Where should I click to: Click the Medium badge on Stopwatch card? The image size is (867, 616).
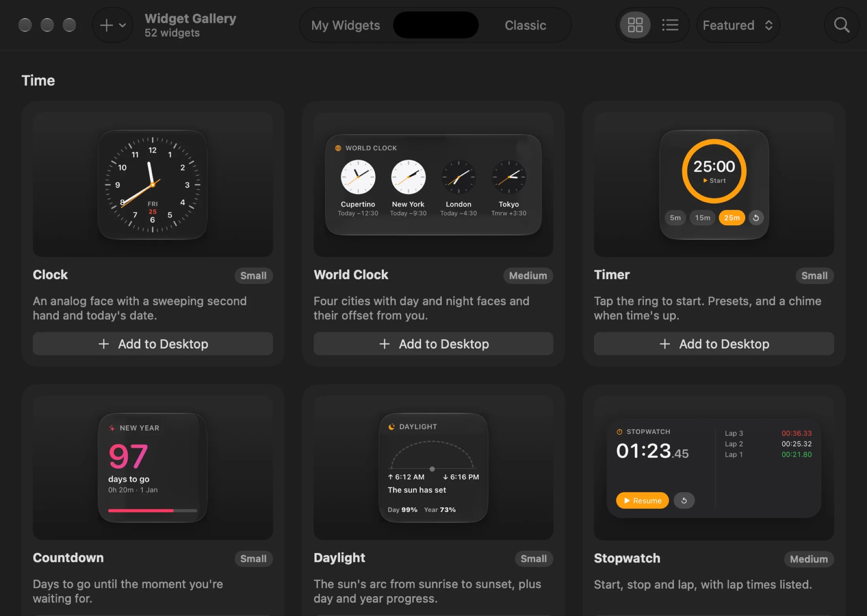[809, 559]
